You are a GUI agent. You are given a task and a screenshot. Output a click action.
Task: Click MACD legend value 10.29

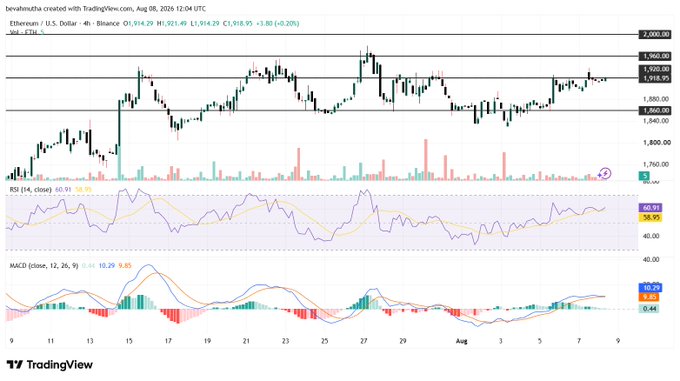(107, 265)
